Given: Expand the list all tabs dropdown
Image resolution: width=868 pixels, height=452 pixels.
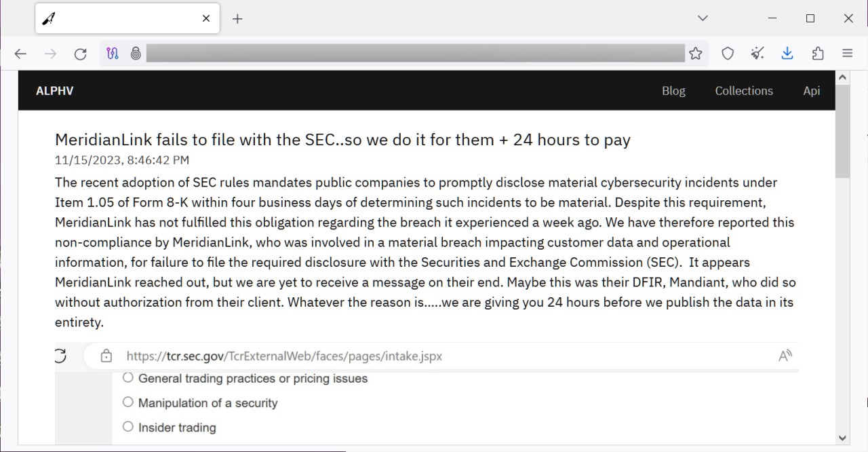Looking at the screenshot, I should tap(703, 18).
